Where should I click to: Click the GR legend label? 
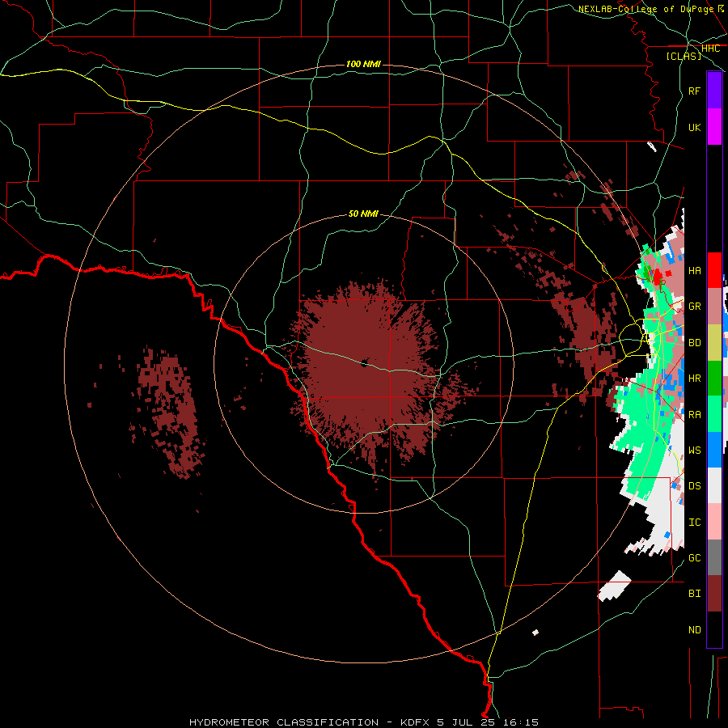pyautogui.click(x=694, y=307)
